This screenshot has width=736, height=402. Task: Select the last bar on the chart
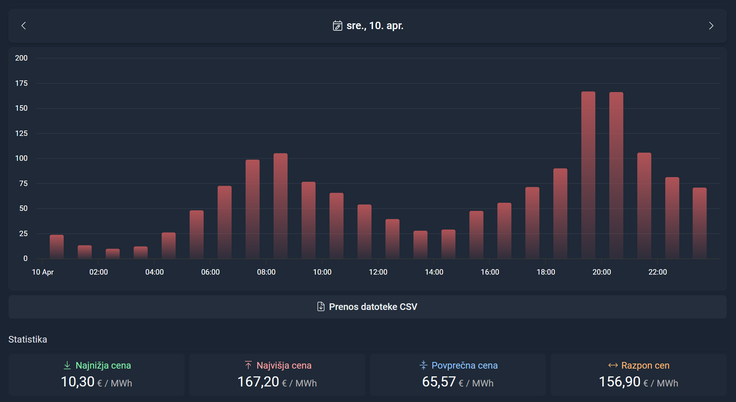[x=699, y=223]
